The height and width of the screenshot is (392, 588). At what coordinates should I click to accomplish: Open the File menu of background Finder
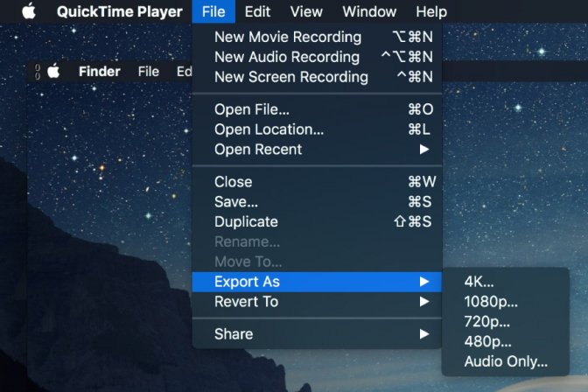click(x=148, y=71)
